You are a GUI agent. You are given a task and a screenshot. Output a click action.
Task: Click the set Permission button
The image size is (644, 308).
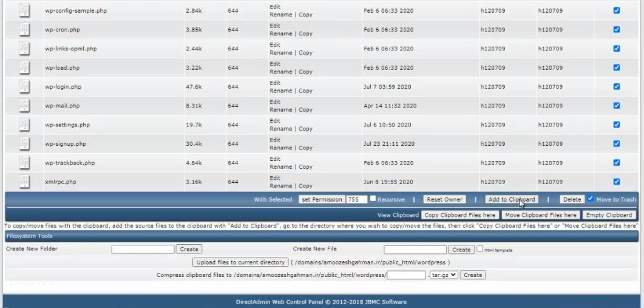(x=322, y=199)
